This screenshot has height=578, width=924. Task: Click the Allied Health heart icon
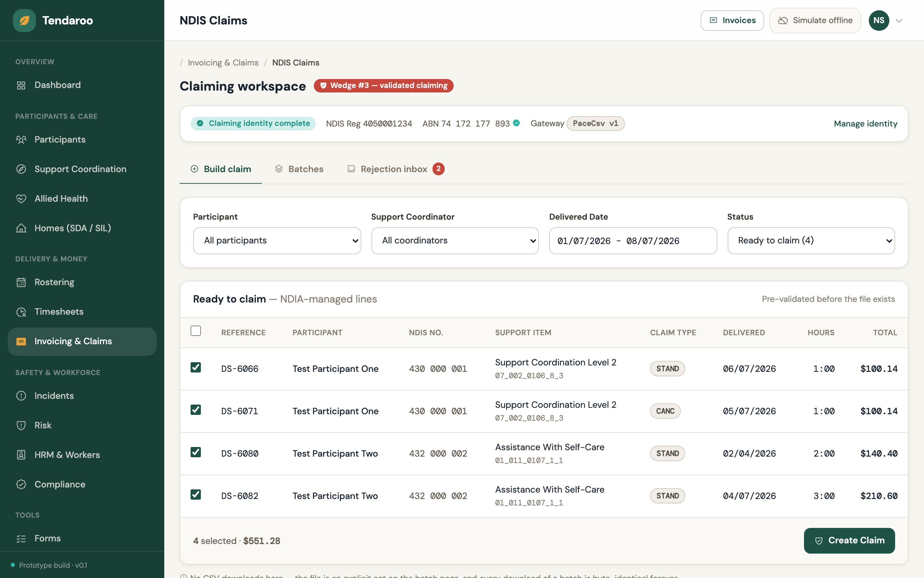pos(21,198)
